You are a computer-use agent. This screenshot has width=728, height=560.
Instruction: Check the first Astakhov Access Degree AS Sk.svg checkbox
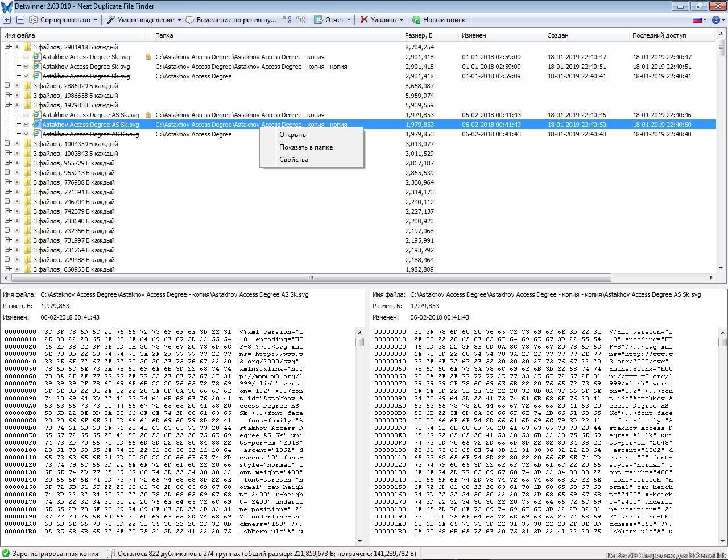pyautogui.click(x=26, y=115)
